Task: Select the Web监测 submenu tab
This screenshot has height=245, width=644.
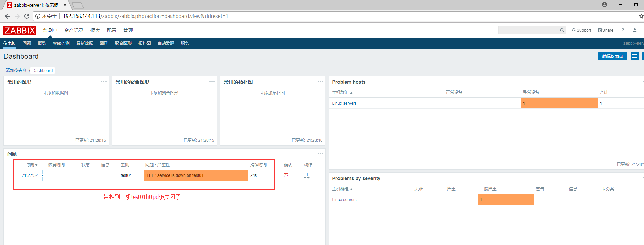Action: (x=61, y=43)
